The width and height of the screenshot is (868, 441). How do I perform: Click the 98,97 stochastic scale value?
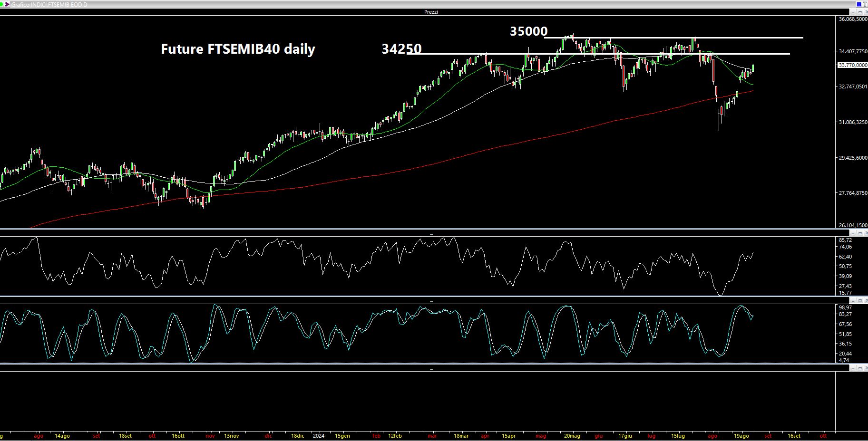coord(845,308)
